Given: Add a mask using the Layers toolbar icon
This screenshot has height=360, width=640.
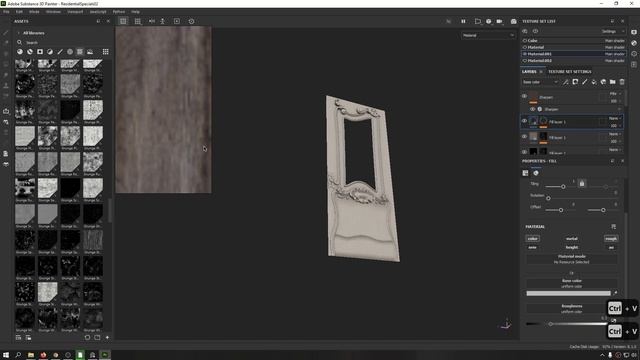Looking at the screenshot, I should [575, 82].
